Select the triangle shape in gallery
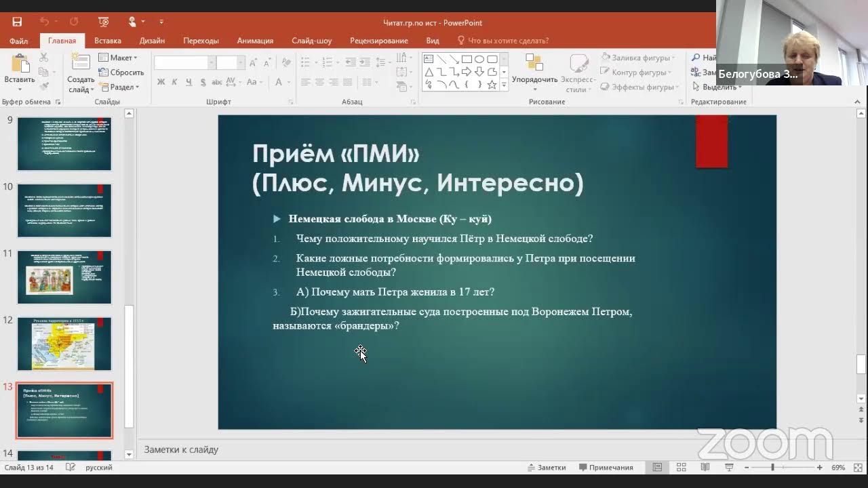Viewport: 868px width, 488px height. point(429,72)
